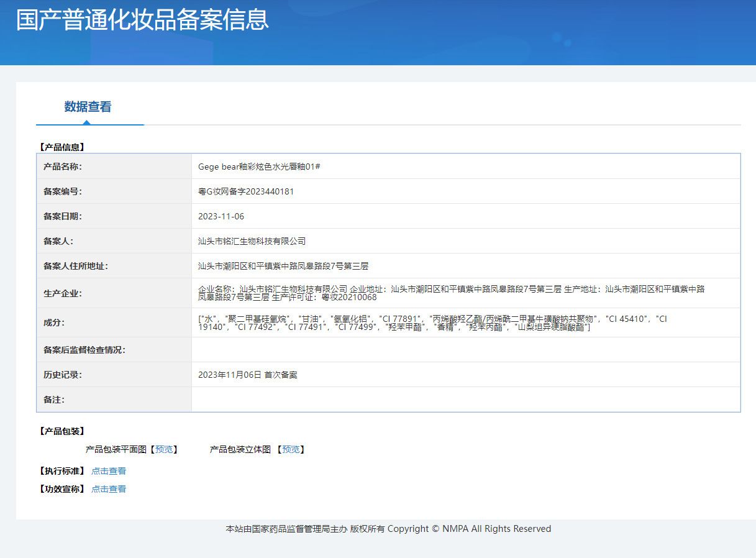Click the 备案人住所地址 address value
756x558 pixels.
coord(283,266)
